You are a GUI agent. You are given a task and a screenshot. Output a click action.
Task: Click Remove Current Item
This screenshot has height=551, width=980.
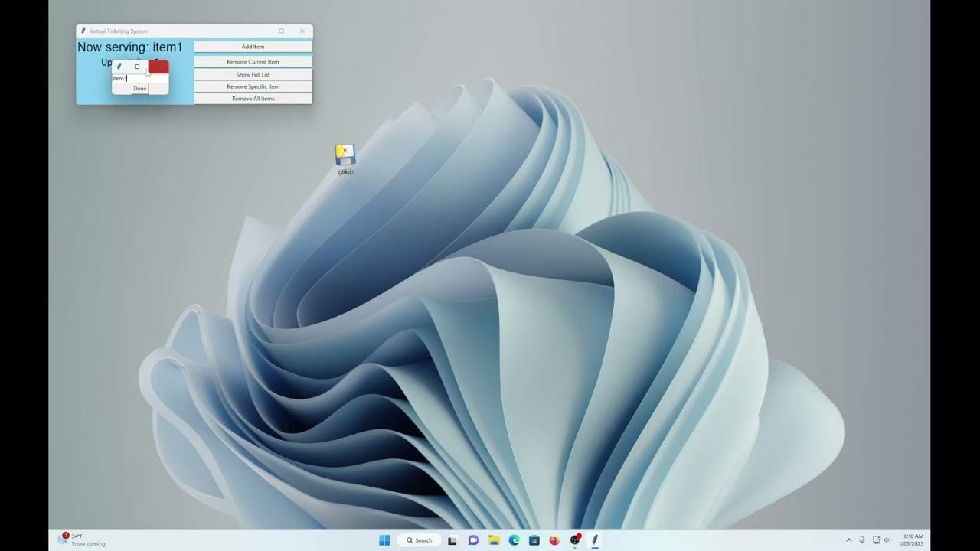(x=253, y=62)
